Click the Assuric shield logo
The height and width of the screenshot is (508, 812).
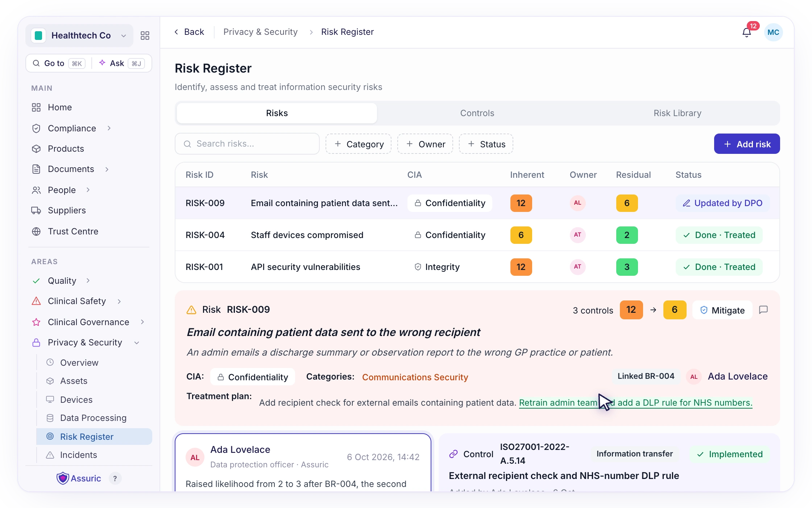tap(63, 478)
